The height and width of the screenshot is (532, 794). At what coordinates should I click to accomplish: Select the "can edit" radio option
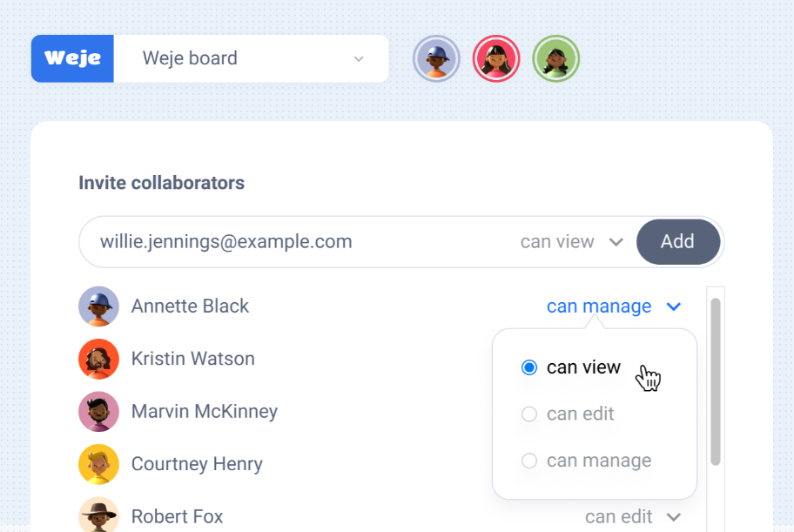click(x=567, y=414)
